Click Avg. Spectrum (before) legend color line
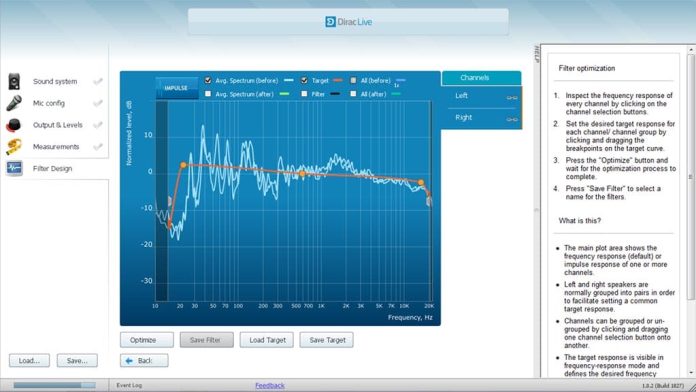The width and height of the screenshot is (696, 392). pos(289,80)
